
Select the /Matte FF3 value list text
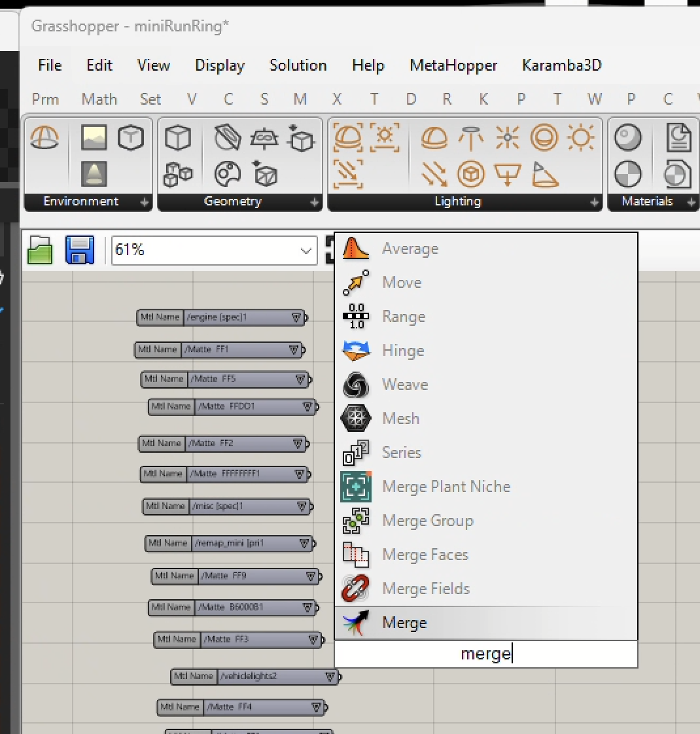(x=226, y=639)
